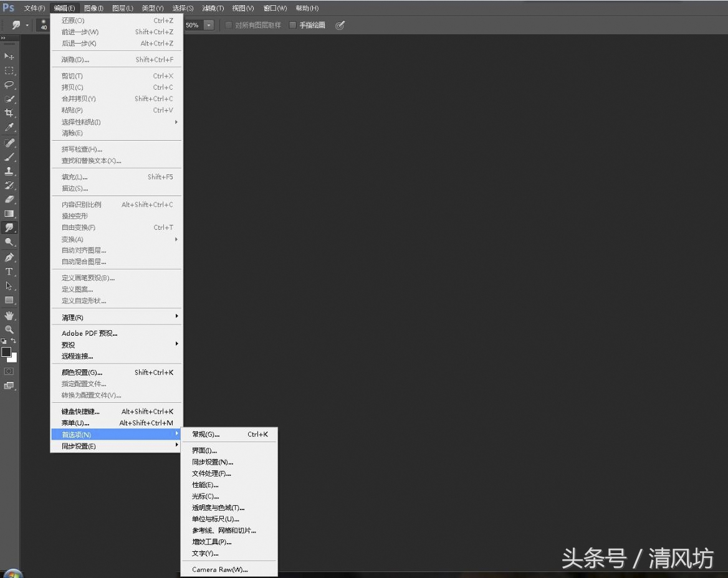Screen dimensions: 728x578
Task: Toggle 手指绘画 in the options bar
Action: 293,25
